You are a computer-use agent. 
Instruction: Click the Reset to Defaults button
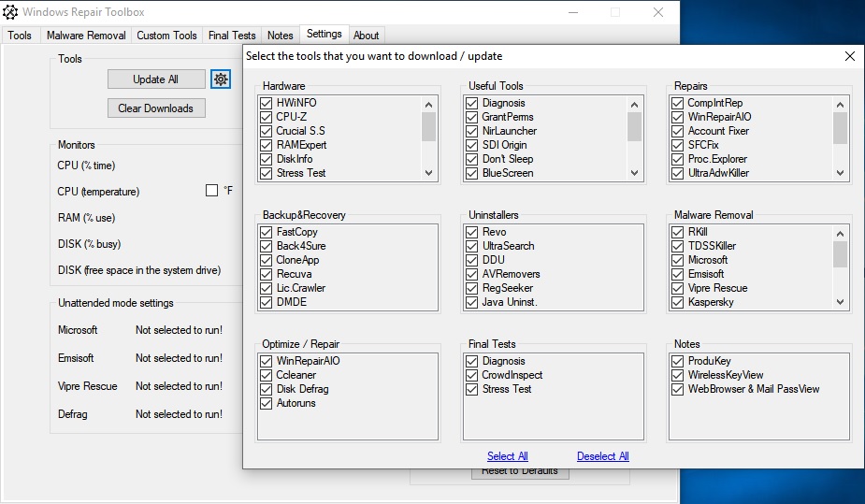(x=520, y=473)
